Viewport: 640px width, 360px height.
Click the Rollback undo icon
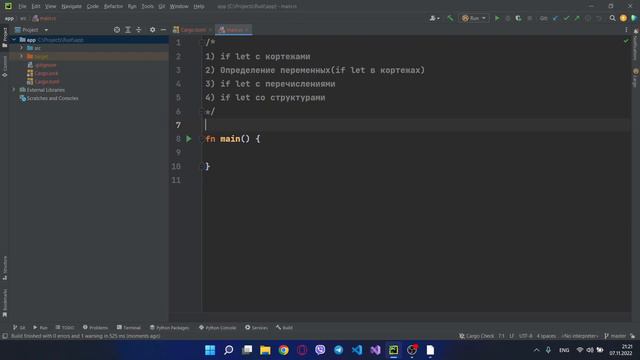[599, 18]
